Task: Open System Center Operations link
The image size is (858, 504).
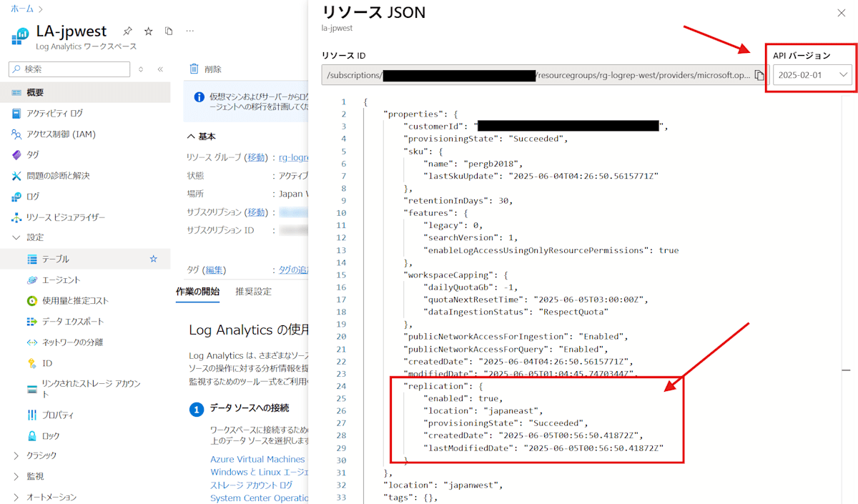Action: pyautogui.click(x=259, y=498)
